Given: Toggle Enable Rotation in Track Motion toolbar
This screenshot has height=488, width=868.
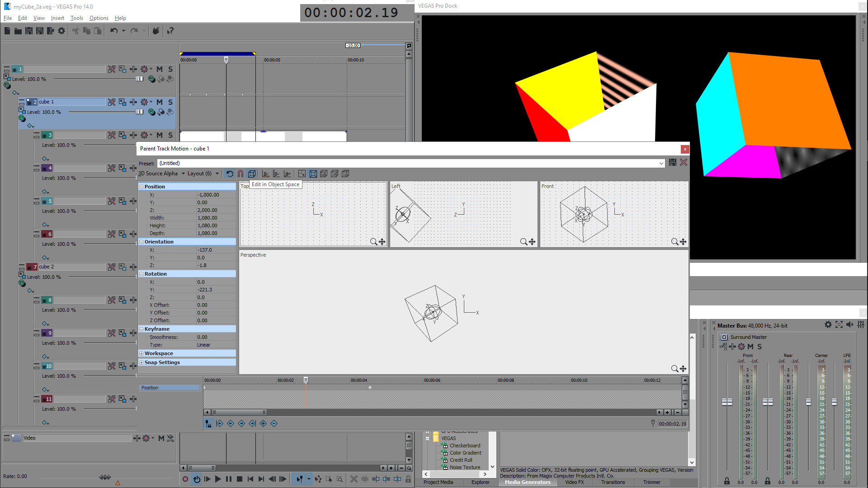Looking at the screenshot, I should point(230,174).
